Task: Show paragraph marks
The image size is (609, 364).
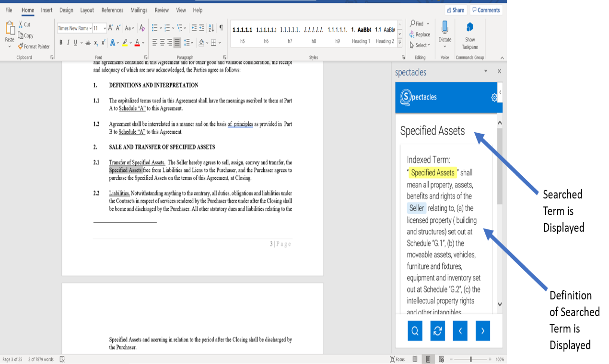Action: pyautogui.click(x=221, y=28)
